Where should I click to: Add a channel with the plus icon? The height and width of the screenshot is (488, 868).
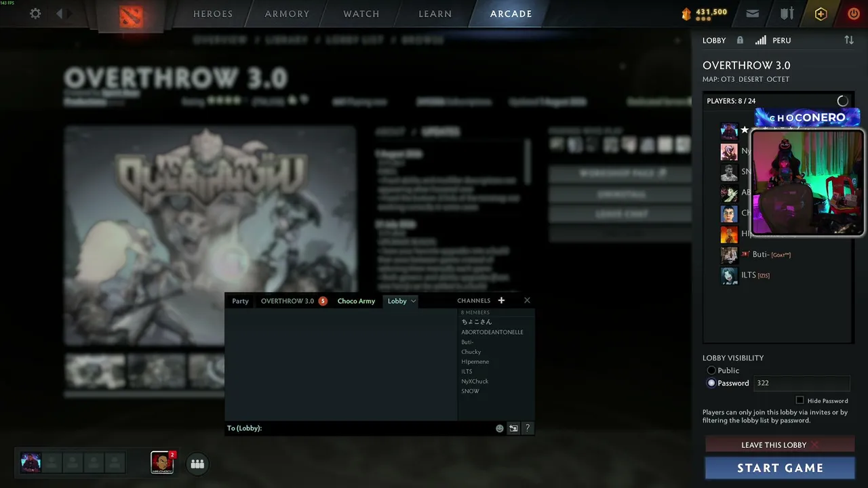[x=501, y=300]
